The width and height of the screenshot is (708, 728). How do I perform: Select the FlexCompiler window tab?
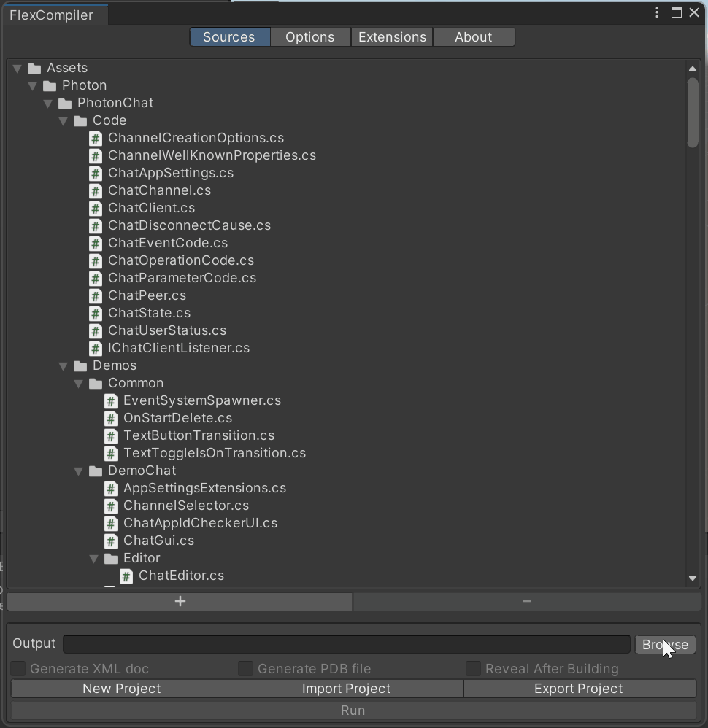coord(55,15)
